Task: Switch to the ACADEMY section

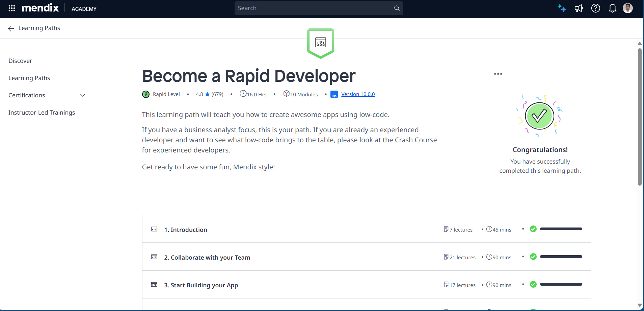Action: click(84, 9)
